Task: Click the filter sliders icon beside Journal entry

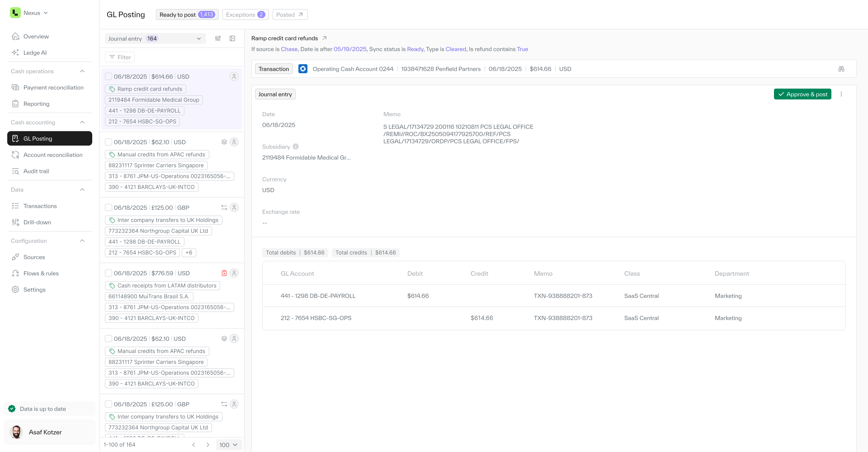Action: tap(218, 38)
